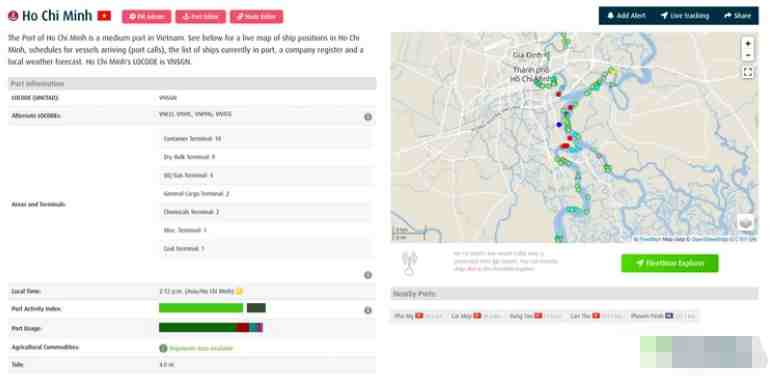The image size is (769, 380).
Task: Open the map layers selector icon
Action: (x=745, y=222)
